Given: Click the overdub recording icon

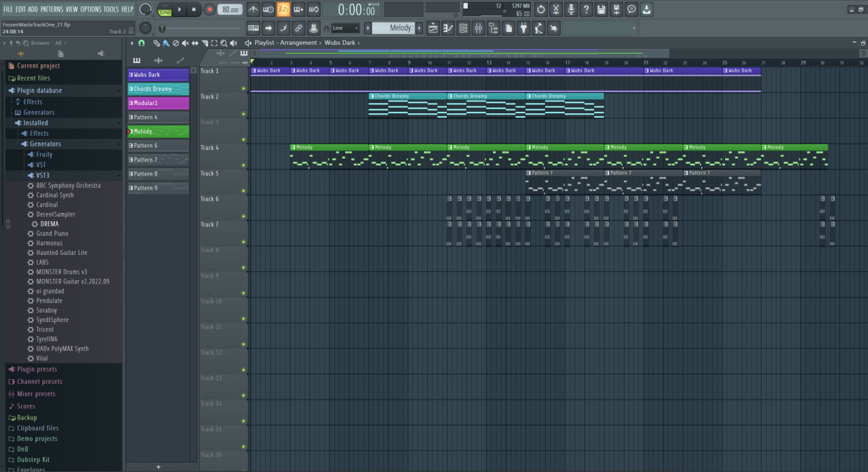Looking at the screenshot, I should tap(298, 9).
